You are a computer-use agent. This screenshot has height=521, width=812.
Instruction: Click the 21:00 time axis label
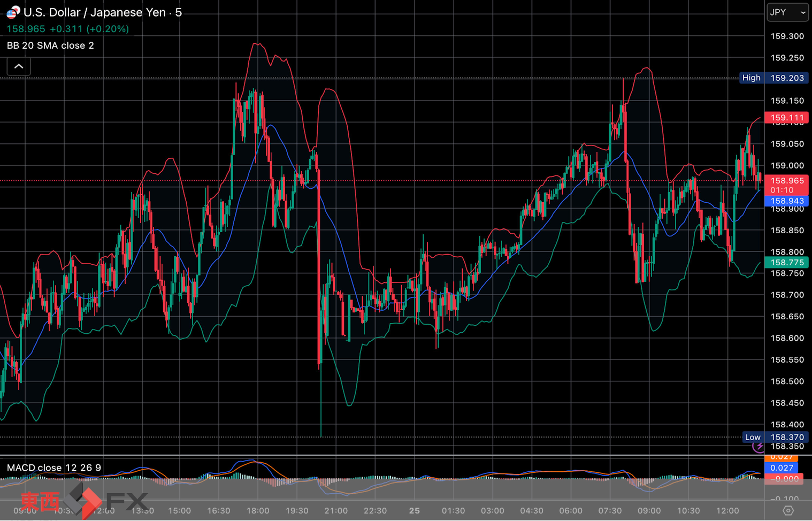click(335, 511)
